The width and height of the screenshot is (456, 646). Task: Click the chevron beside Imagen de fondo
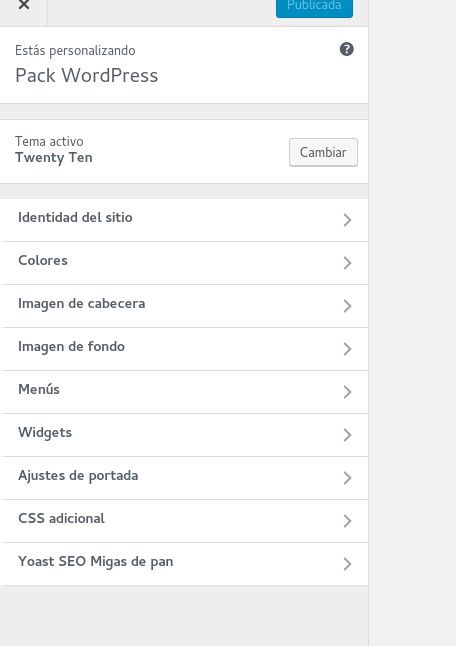[347, 349]
